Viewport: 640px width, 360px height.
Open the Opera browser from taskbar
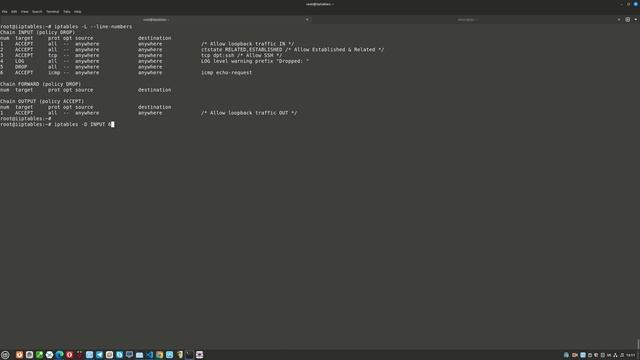pyautogui.click(x=69, y=355)
